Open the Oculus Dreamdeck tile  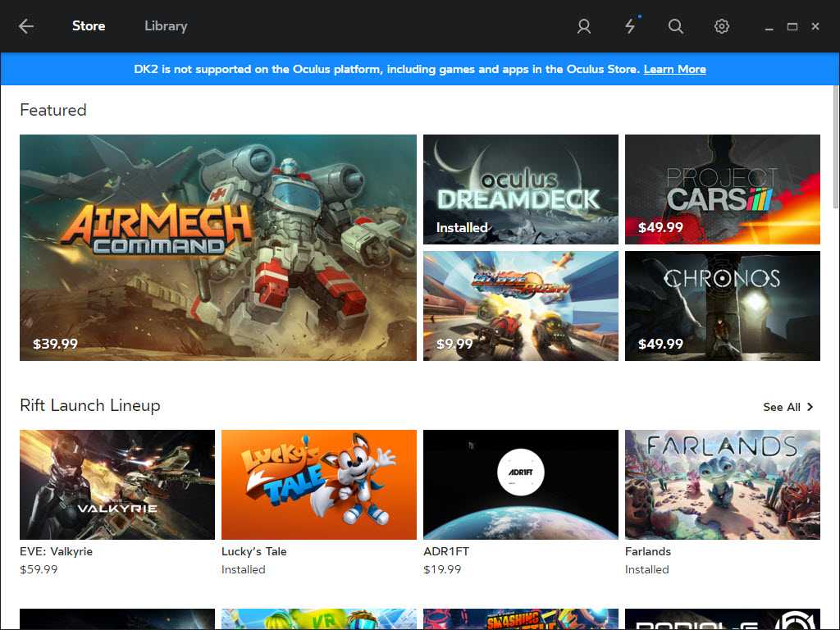520,189
